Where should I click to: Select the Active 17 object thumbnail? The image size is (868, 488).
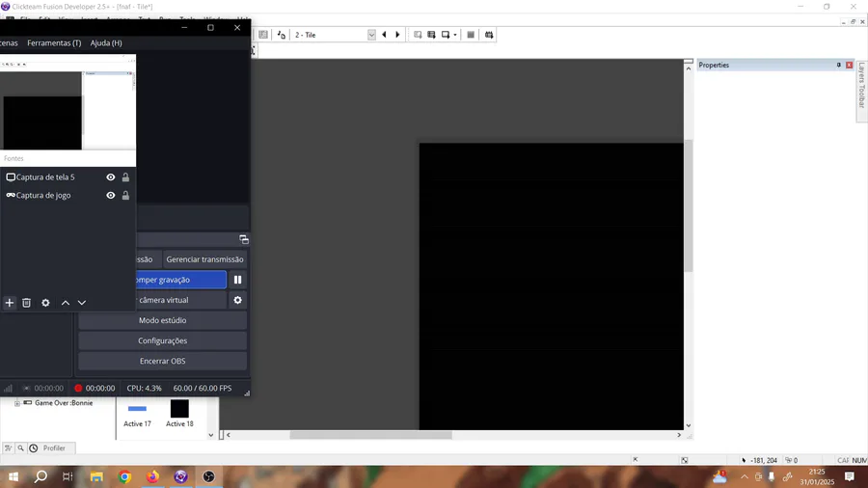click(137, 414)
